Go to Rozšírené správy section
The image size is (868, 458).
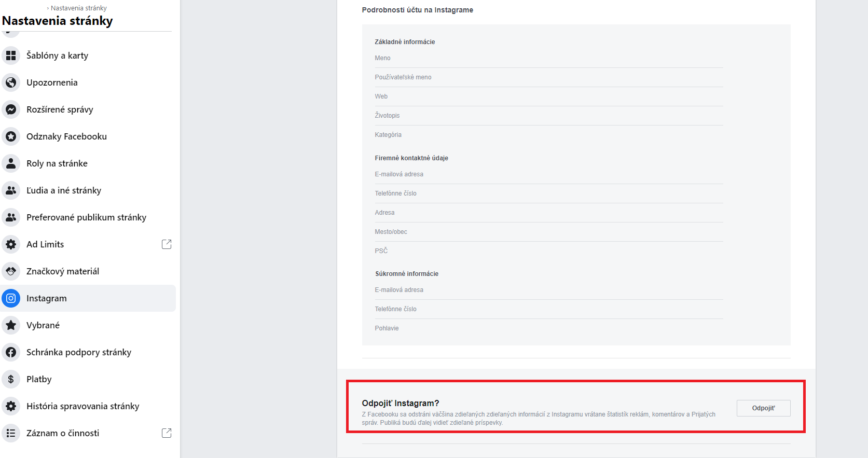point(88,109)
